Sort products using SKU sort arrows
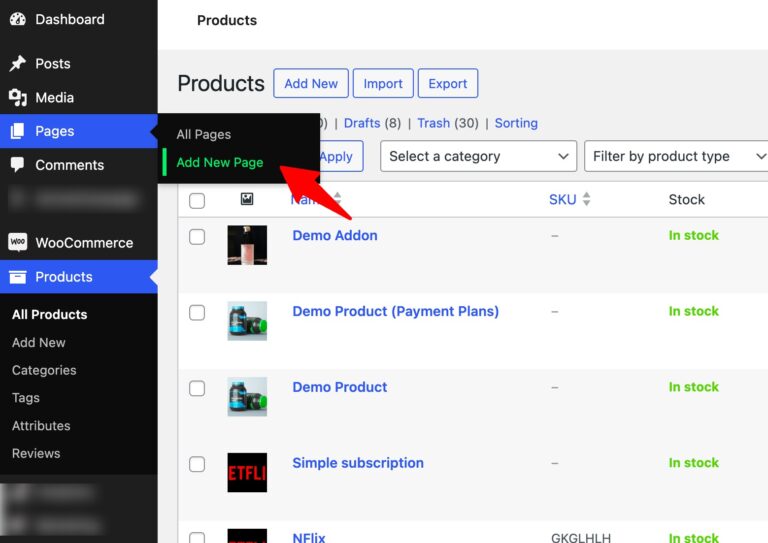 point(587,200)
